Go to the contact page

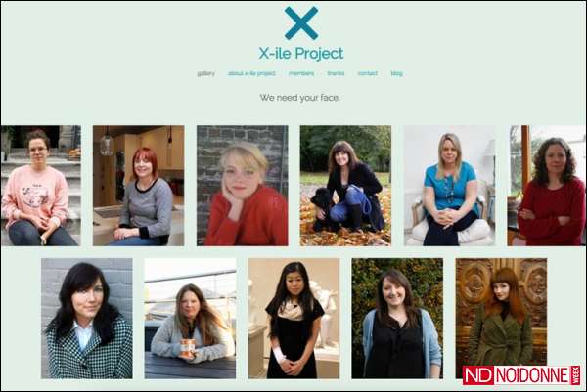[x=368, y=73]
